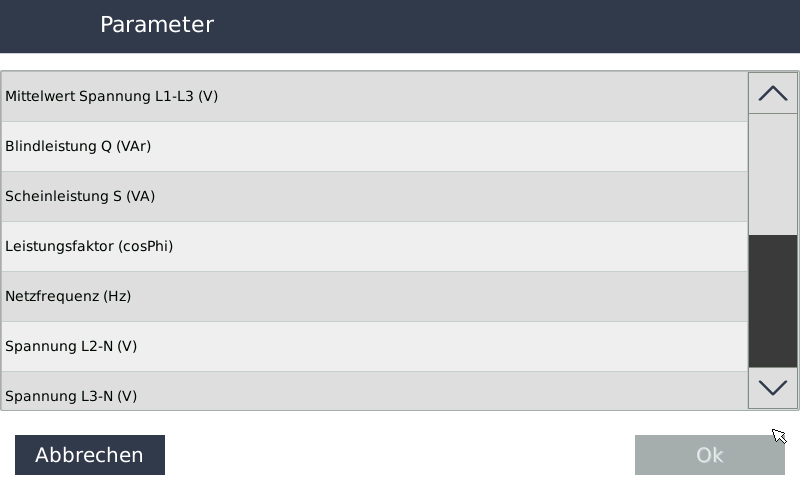This screenshot has height=480, width=800.
Task: Click the dark scrollbar thumb
Action: tap(773, 301)
